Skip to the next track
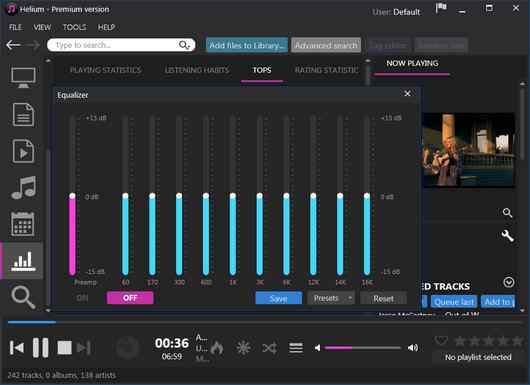This screenshot has height=385, width=530. tap(84, 347)
